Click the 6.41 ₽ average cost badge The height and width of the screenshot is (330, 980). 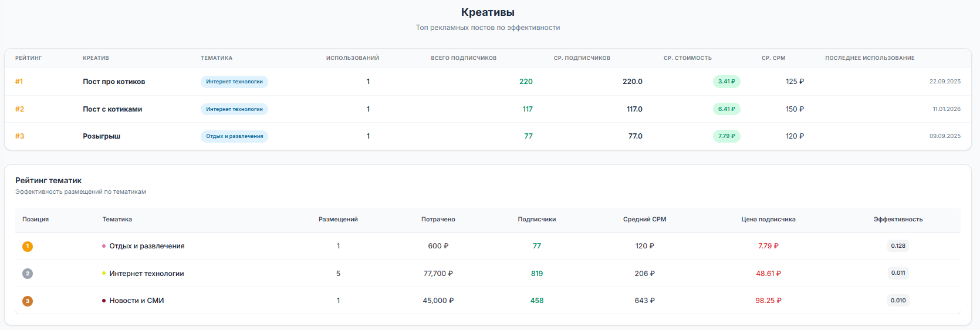tap(726, 109)
